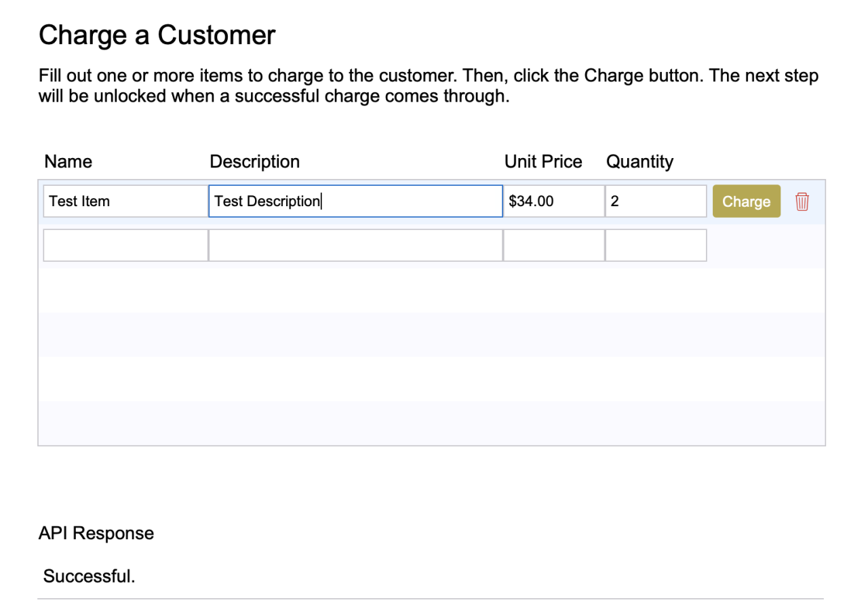
Task: Click the Unit Price column header
Action: (543, 161)
